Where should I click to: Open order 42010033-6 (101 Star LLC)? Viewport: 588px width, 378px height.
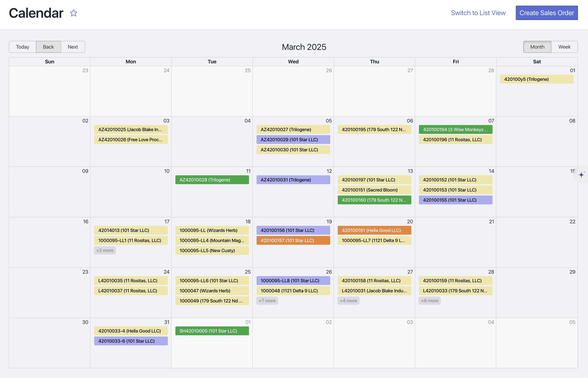pyautogui.click(x=131, y=341)
